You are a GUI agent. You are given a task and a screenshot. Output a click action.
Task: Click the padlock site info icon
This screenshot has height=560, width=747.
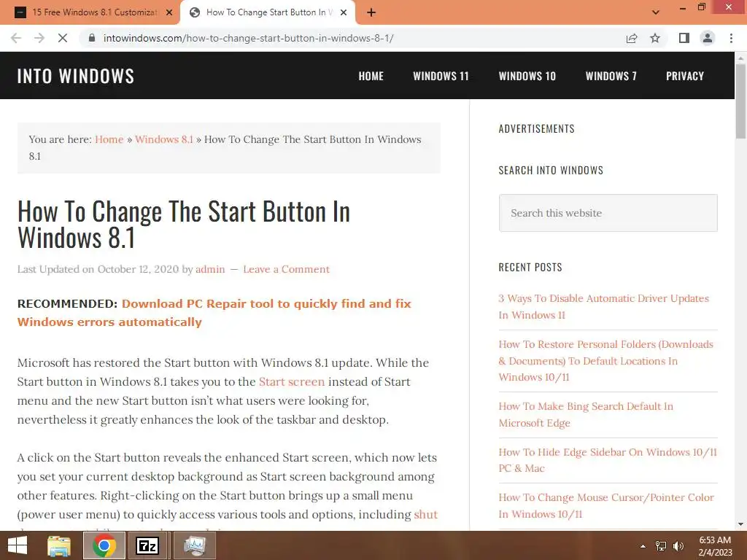click(x=92, y=38)
